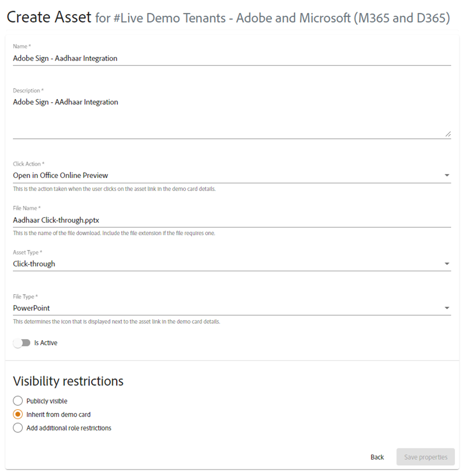Click the Description text area
The height and width of the screenshot is (476, 466).
(232, 117)
